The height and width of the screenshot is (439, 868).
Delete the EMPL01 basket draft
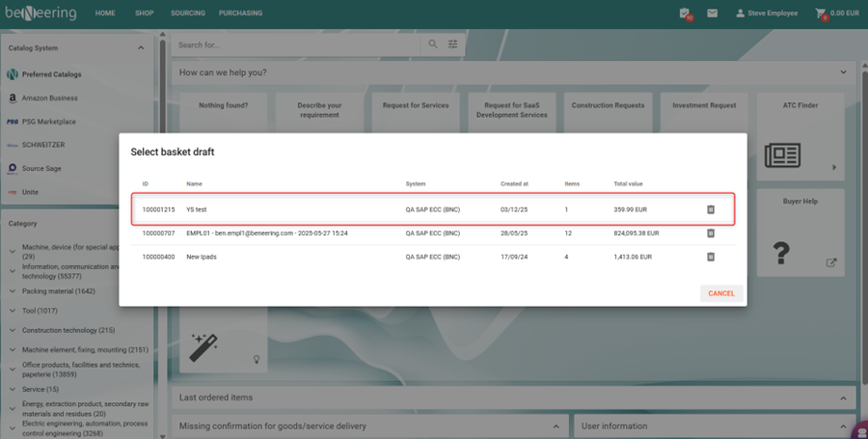(x=711, y=233)
